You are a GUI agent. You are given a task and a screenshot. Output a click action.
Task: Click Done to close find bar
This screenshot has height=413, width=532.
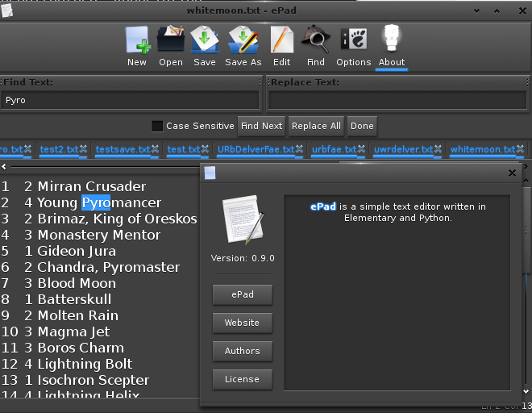[362, 126]
